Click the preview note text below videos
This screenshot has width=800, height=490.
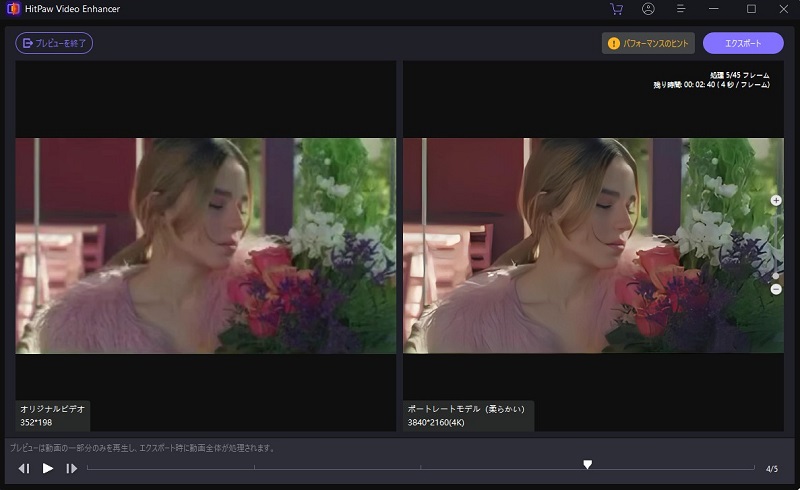[143, 448]
